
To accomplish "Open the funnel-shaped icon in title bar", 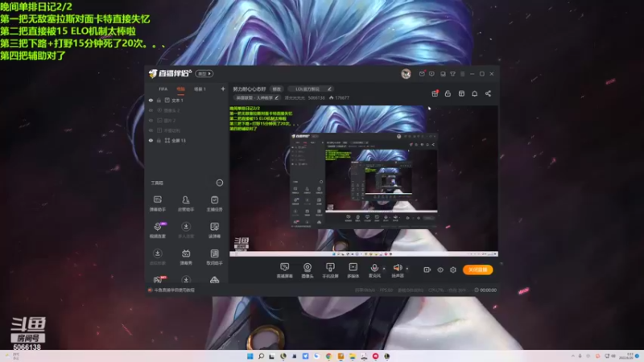I will [x=452, y=74].
